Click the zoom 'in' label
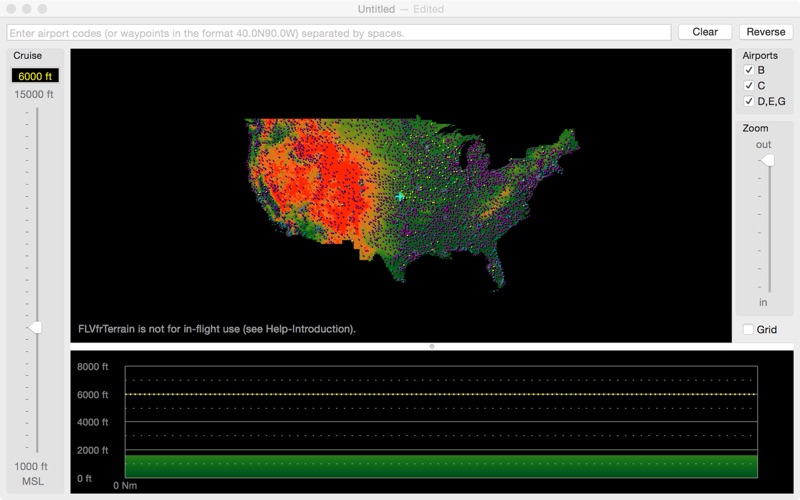800x500 pixels. [763, 302]
